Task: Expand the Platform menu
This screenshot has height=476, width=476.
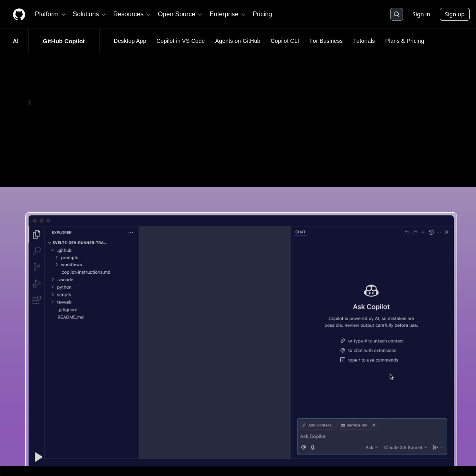Action: (x=50, y=14)
